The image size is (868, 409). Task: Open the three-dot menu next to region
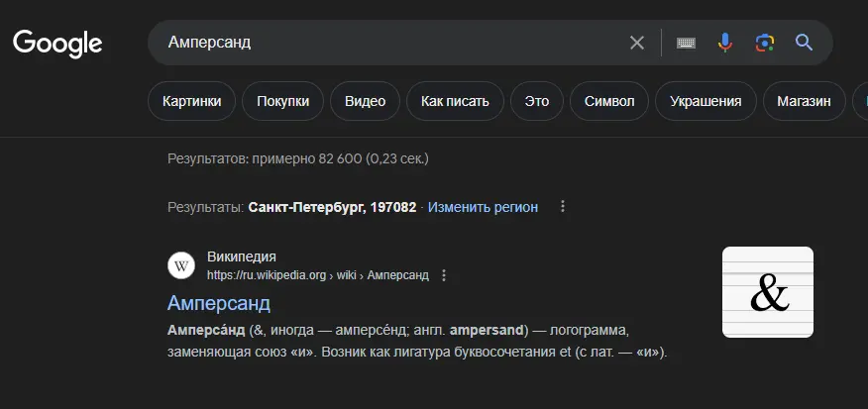(x=563, y=206)
